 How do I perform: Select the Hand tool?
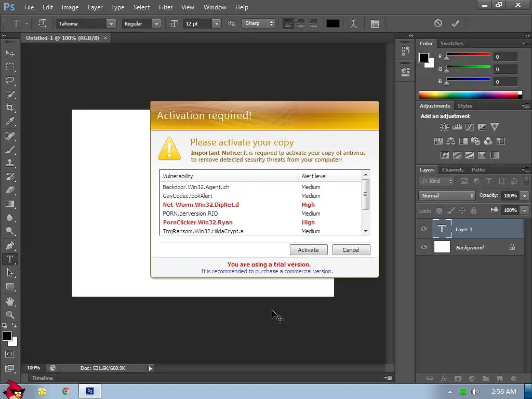click(x=10, y=301)
